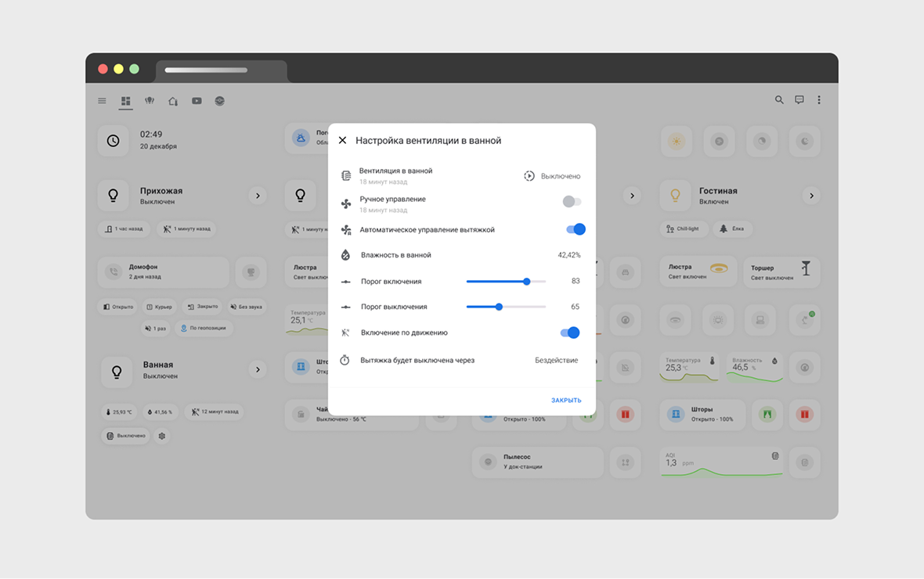Open the chat assistant icon in the header
The height and width of the screenshot is (579, 924).
pyautogui.click(x=799, y=100)
